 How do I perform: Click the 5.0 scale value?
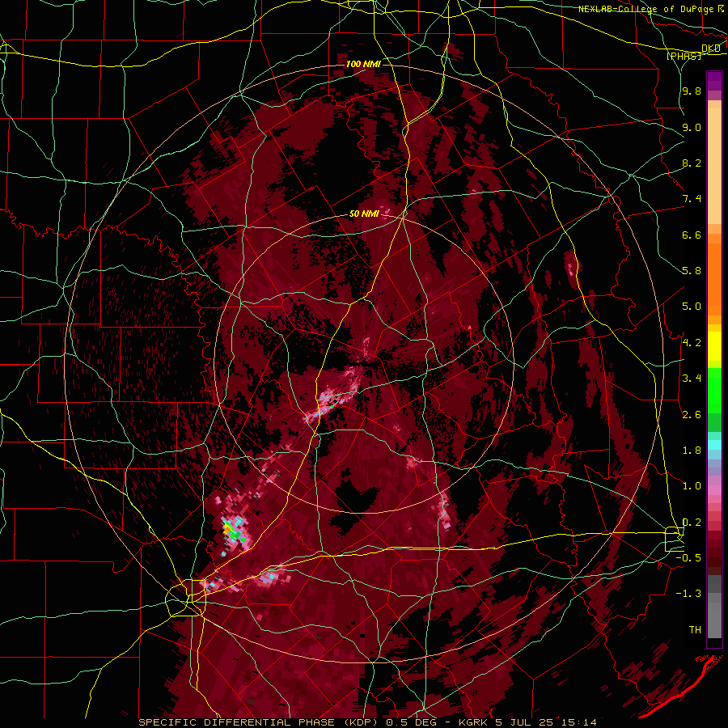click(692, 307)
